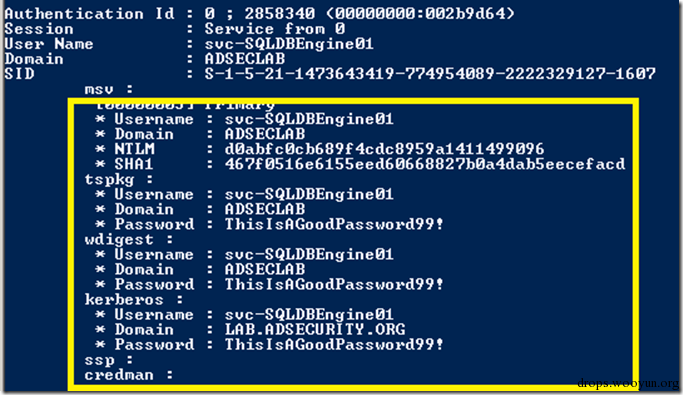Click the top Domain value ADSECLAB
Screen dimensions: 683x395
click(x=245, y=59)
